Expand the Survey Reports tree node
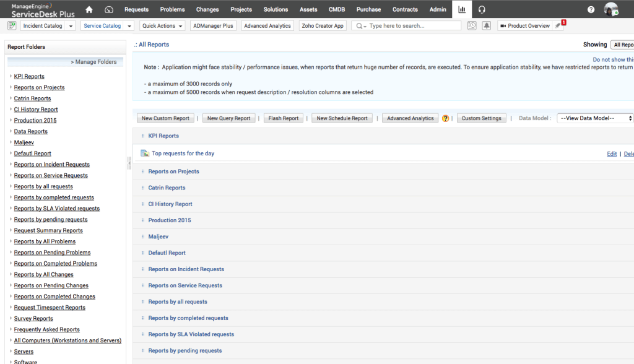Viewport: 634px width, 364px height. click(11, 318)
